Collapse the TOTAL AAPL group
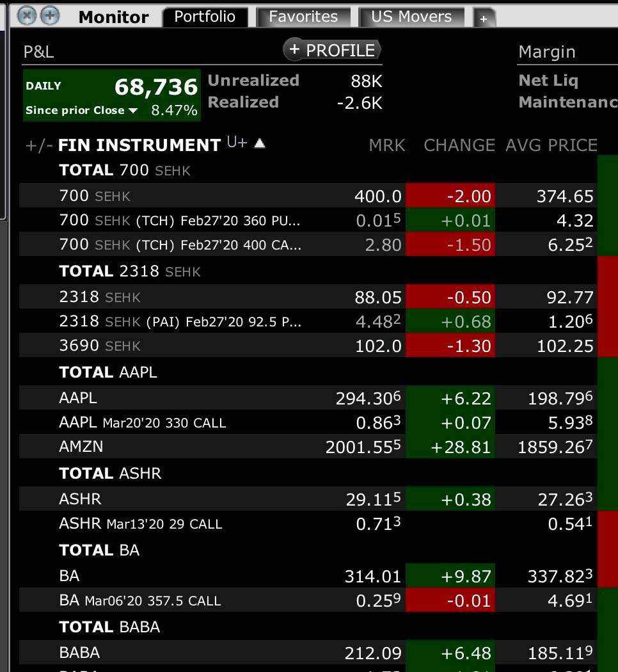Image resolution: width=618 pixels, height=672 pixels. click(x=107, y=372)
